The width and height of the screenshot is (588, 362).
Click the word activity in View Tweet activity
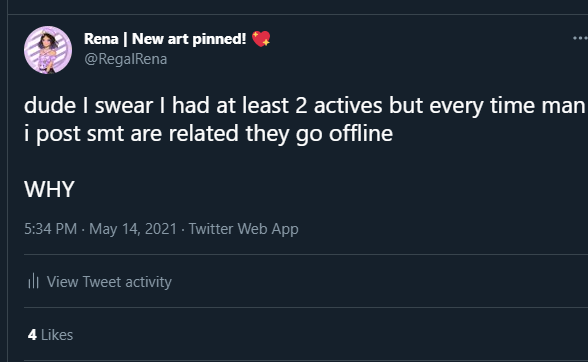(148, 282)
